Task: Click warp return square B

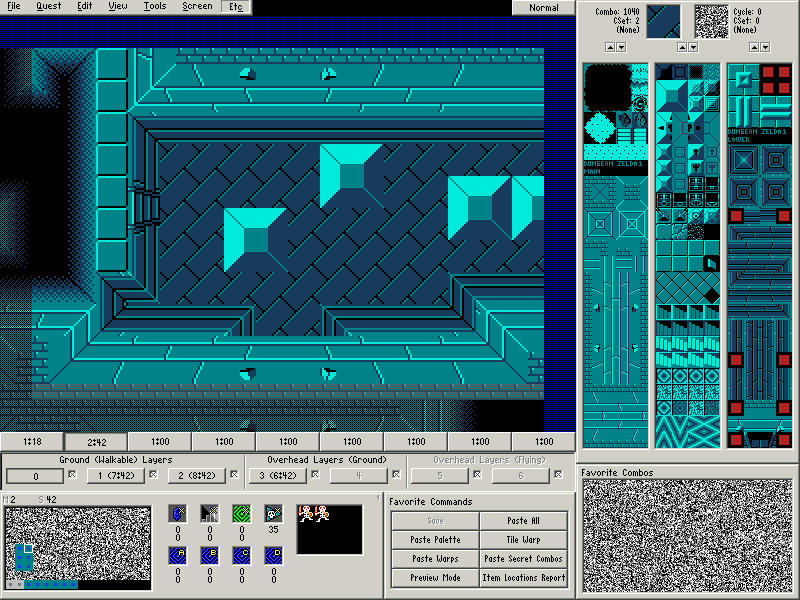Action: (x=210, y=556)
